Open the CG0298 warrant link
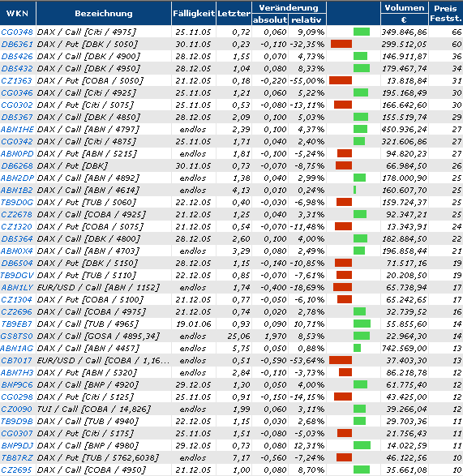 click(x=17, y=397)
